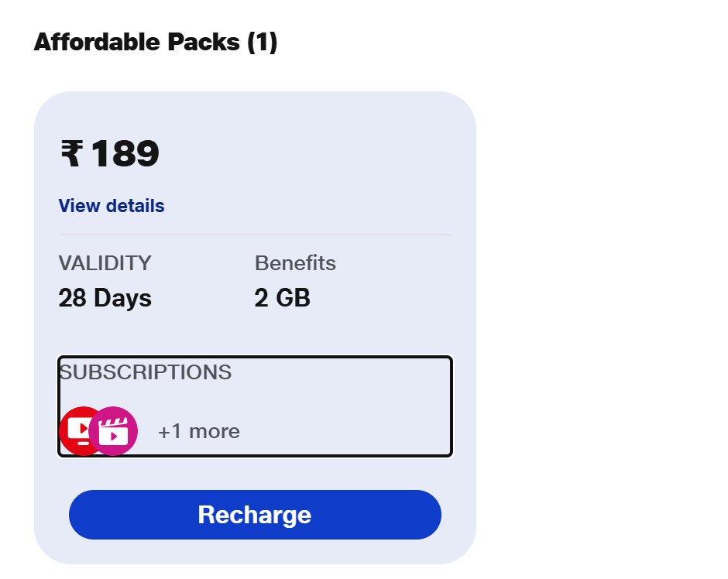Click the VALIDITY label
This screenshot has width=728, height=579.
105,263
